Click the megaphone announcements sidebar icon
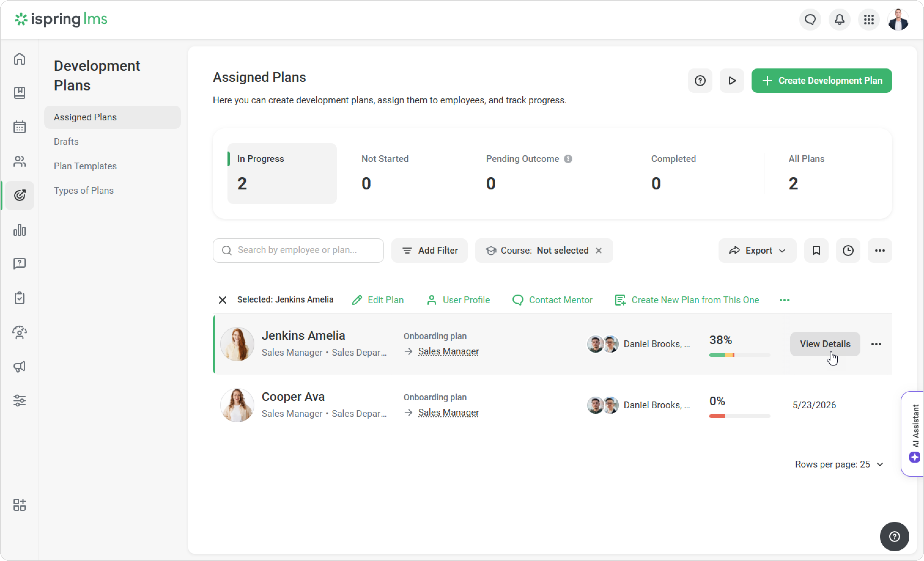This screenshot has width=924, height=561. 20,366
